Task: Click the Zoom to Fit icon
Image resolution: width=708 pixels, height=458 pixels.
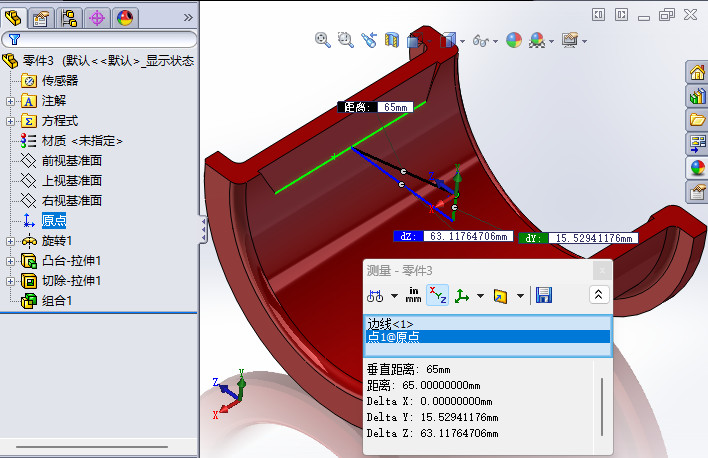Action: [x=322, y=40]
